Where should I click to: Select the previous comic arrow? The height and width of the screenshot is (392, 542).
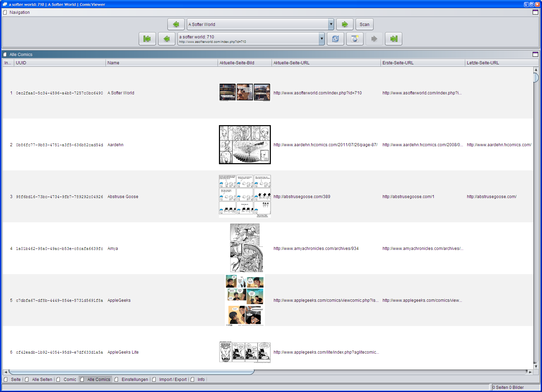click(x=176, y=24)
